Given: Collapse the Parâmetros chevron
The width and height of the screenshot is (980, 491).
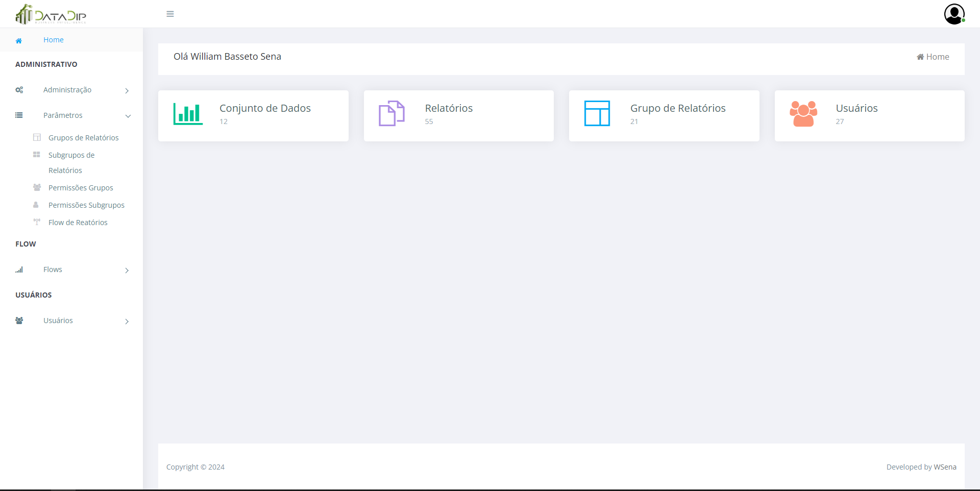Looking at the screenshot, I should tap(128, 116).
